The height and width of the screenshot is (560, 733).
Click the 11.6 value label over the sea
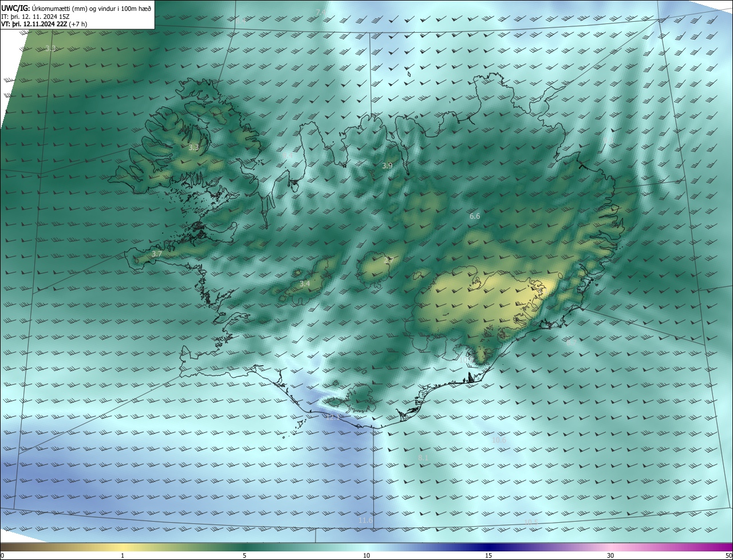pyautogui.click(x=365, y=520)
